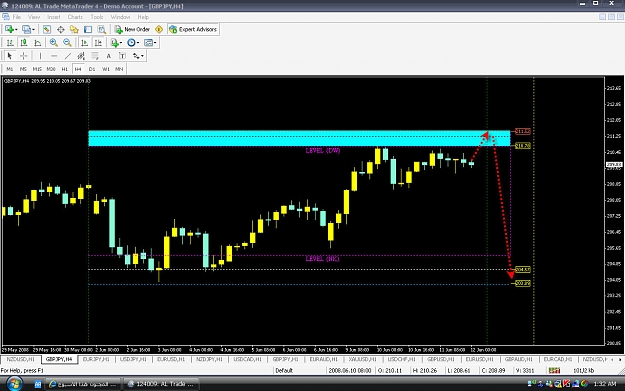Screen dimensions: 625x391
Task: Open the Charts menu
Action: (x=75, y=17)
